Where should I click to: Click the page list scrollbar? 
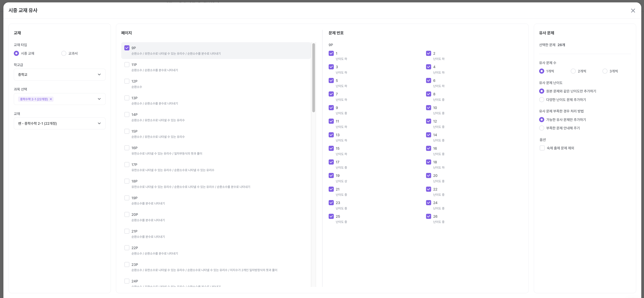click(313, 78)
